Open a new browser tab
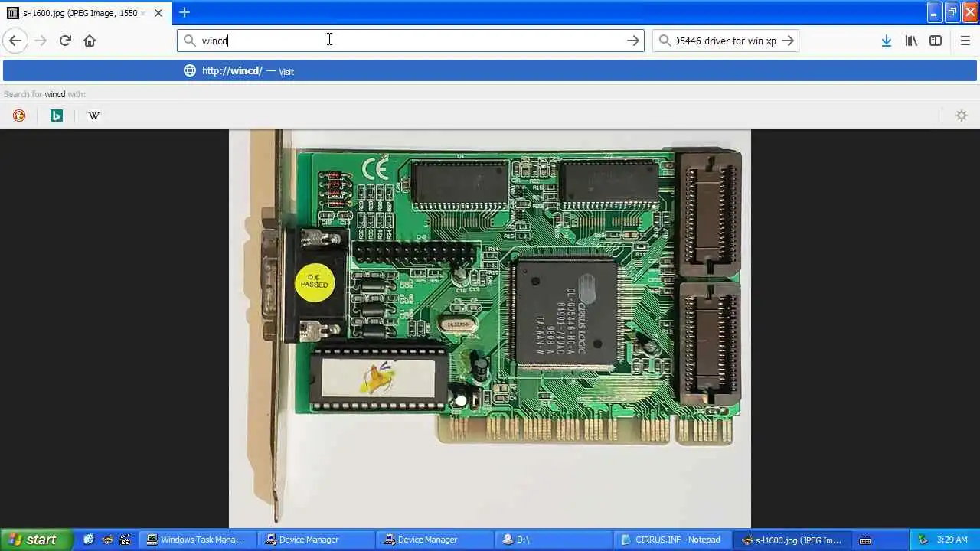 (x=185, y=12)
